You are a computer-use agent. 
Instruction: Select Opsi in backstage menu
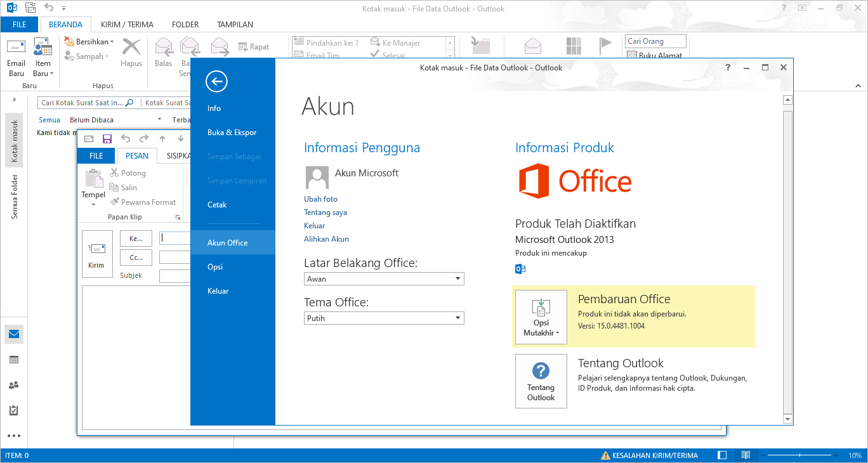(233, 267)
